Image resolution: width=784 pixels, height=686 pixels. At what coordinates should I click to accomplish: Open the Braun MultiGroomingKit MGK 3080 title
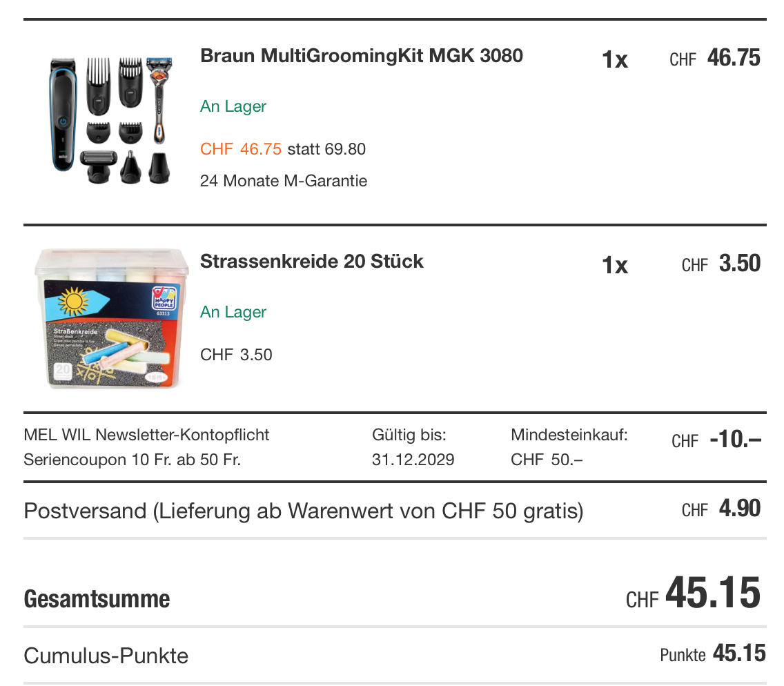coord(361,56)
